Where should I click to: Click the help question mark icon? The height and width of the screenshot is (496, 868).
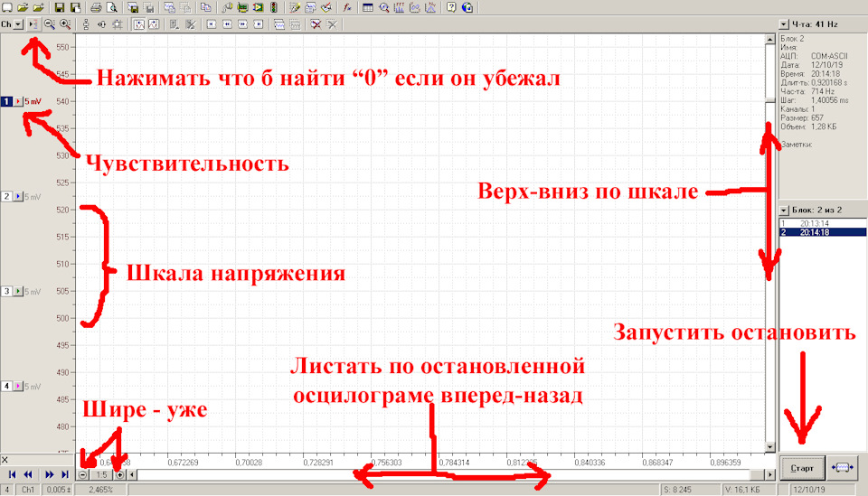450,7
